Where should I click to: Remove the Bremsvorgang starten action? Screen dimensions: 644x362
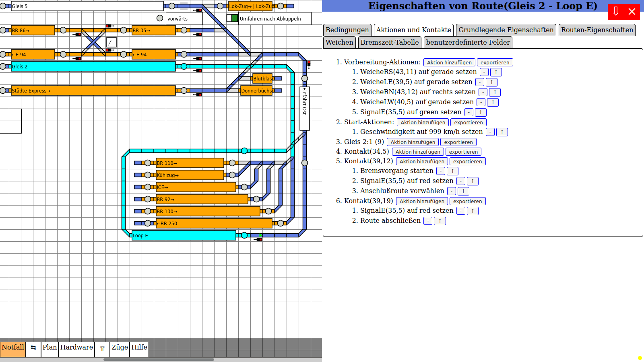[x=441, y=171]
